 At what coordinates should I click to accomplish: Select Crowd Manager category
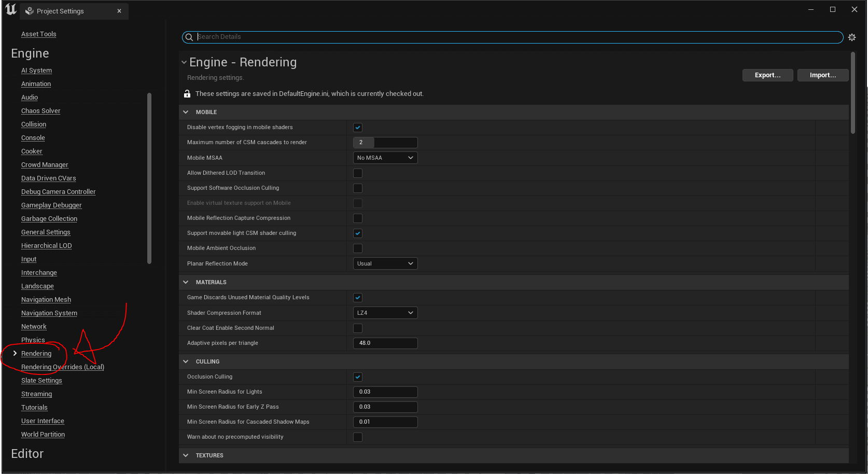click(x=45, y=165)
